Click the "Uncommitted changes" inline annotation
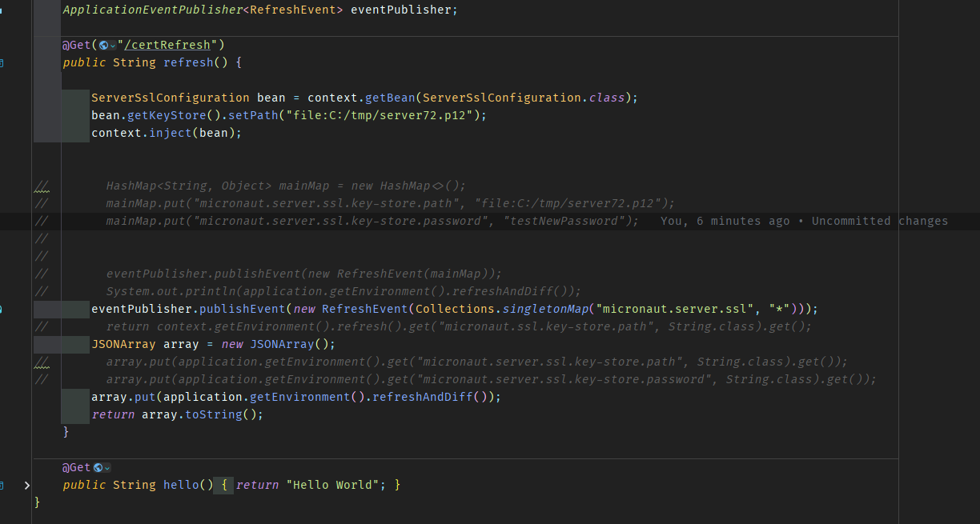 [x=880, y=221]
